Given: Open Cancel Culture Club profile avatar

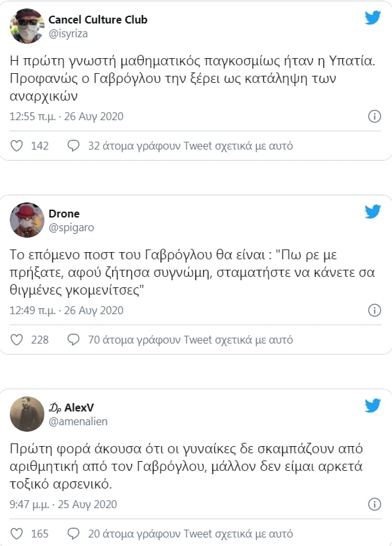Looking at the screenshot, I should click(x=27, y=26).
